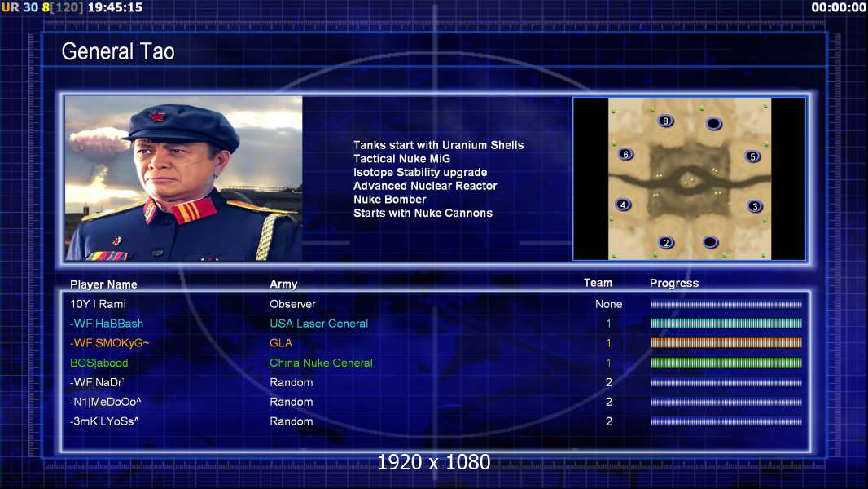
Task: Click team number for -3mKILYoSs^
Action: click(x=608, y=421)
